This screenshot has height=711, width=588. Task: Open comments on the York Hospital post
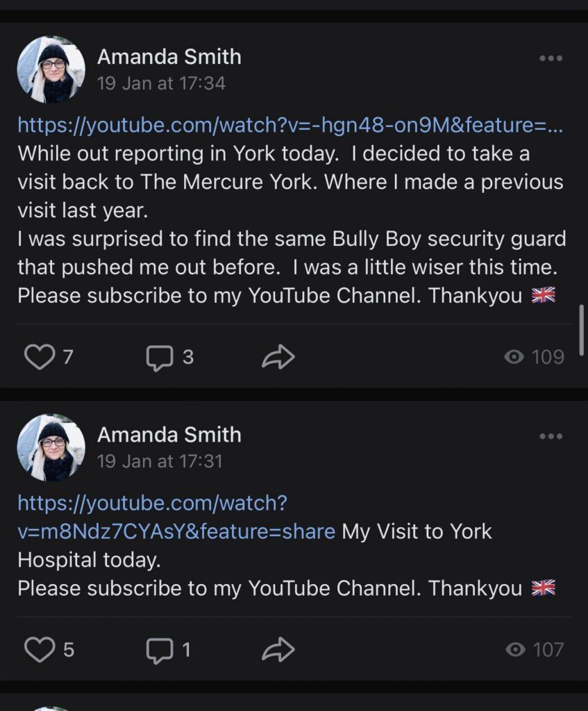tap(159, 649)
